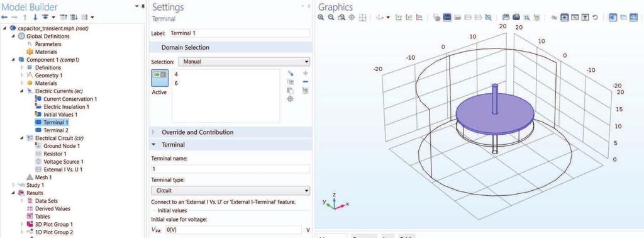
Task: Open the Go to Default View dropdown arrow
Action: tap(388, 17)
